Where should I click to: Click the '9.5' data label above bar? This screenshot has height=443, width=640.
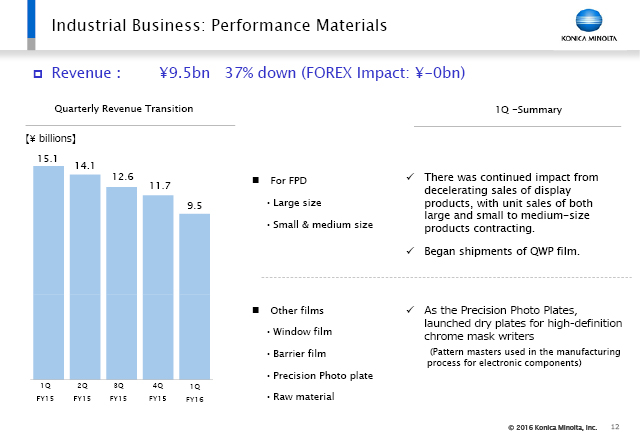195,205
